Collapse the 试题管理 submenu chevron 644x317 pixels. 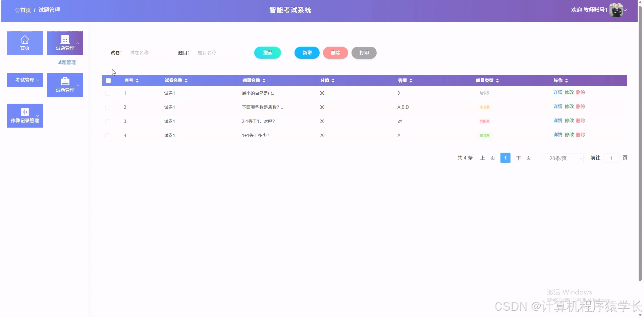[78, 43]
